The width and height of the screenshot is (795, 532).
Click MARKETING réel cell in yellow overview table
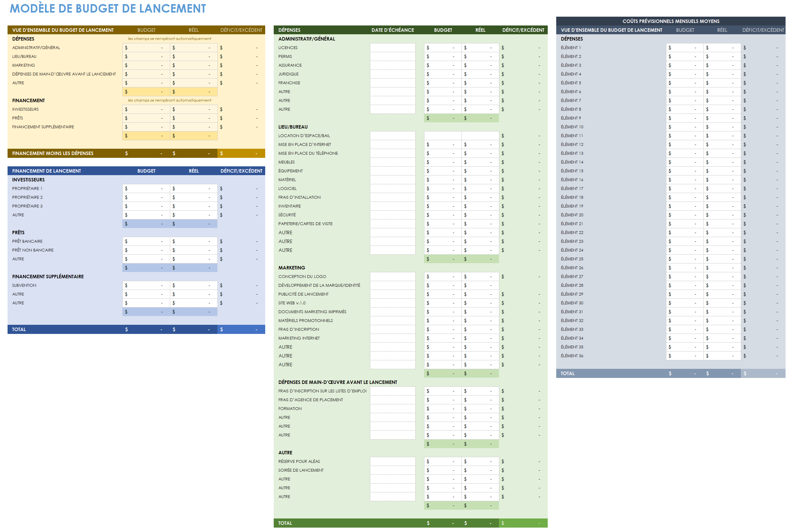coord(193,65)
